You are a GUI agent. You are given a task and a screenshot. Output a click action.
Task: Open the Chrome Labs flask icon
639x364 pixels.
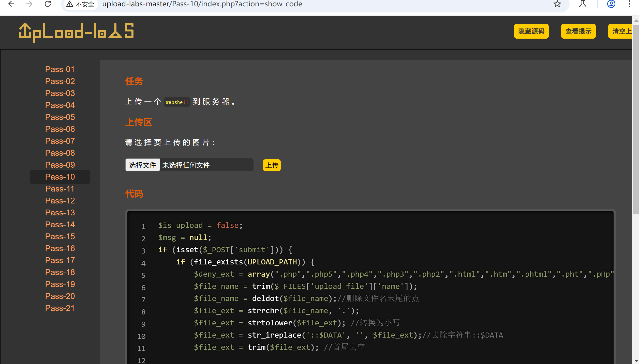click(x=583, y=4)
